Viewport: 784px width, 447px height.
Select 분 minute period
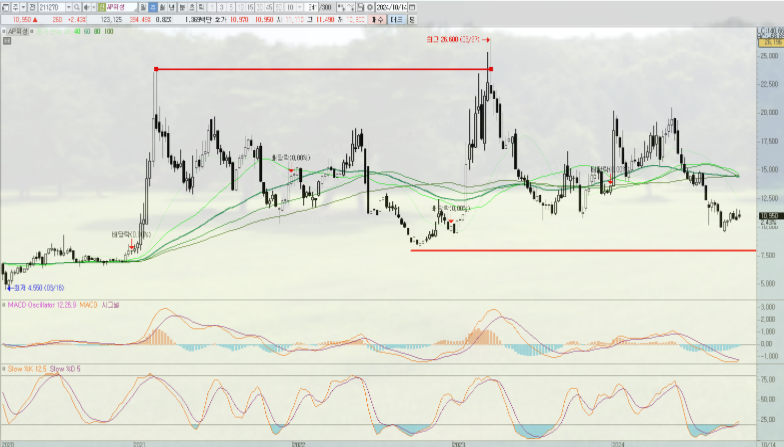[182, 8]
